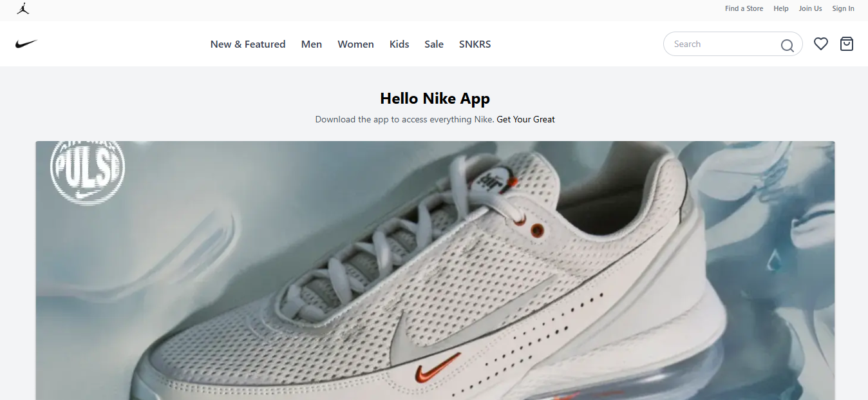
Task: Select the Join Us link
Action: point(810,8)
